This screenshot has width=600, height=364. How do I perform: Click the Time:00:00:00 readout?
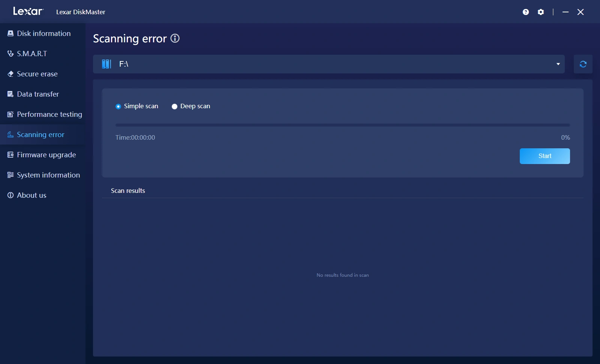(135, 137)
